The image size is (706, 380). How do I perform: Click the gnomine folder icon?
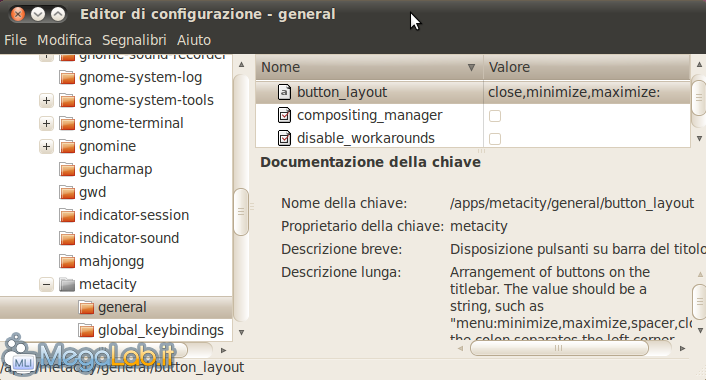click(x=67, y=146)
